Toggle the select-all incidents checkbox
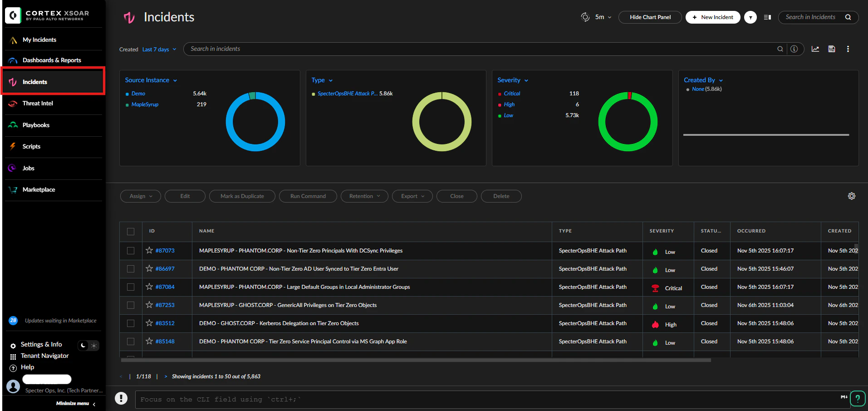 pyautogui.click(x=131, y=232)
